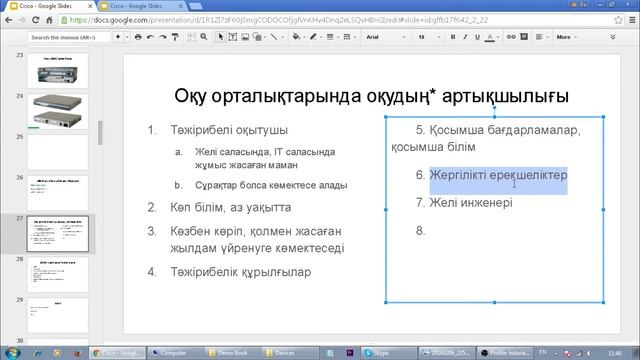Click the highlighted text 'Жергілікті ерекшеліктер'
The height and width of the screenshot is (360, 640).
pos(498,175)
